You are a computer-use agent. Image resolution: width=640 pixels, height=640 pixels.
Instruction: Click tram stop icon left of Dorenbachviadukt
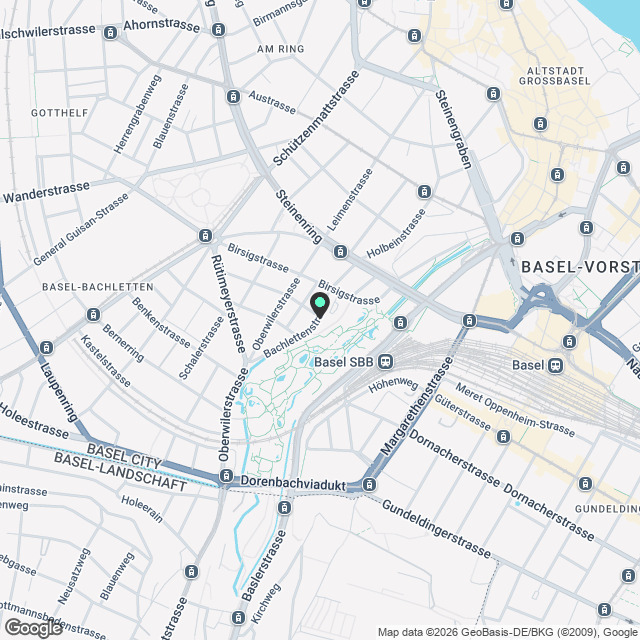point(226,476)
